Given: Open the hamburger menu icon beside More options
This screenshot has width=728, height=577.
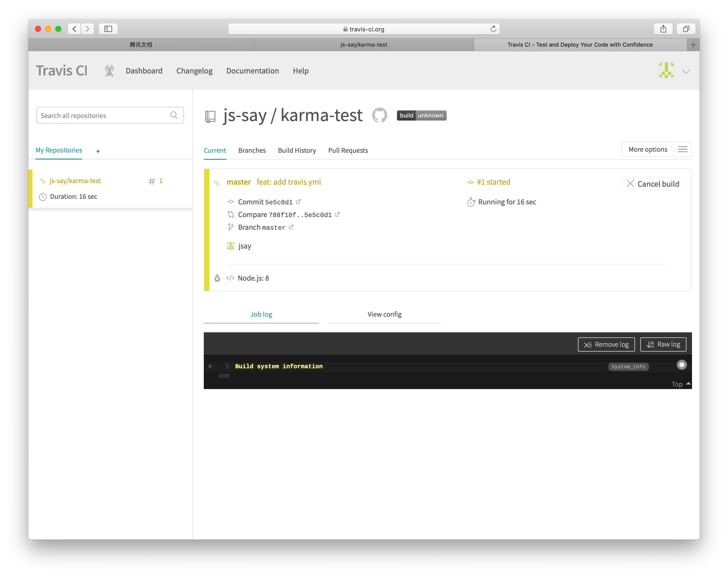Looking at the screenshot, I should tap(682, 149).
